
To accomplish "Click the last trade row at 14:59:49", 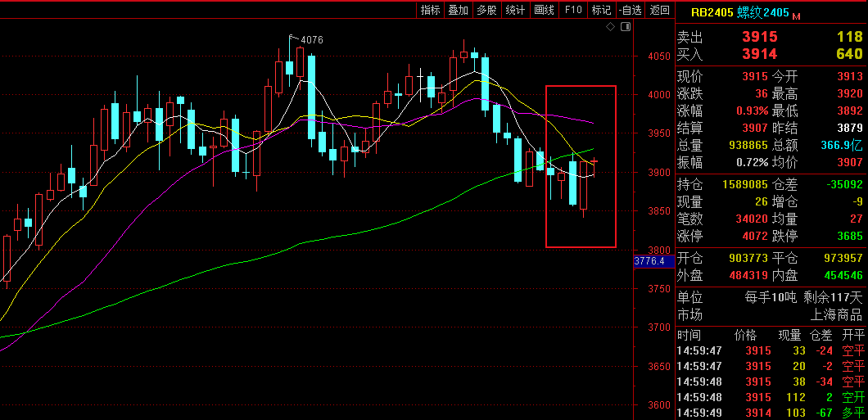I will [770, 413].
